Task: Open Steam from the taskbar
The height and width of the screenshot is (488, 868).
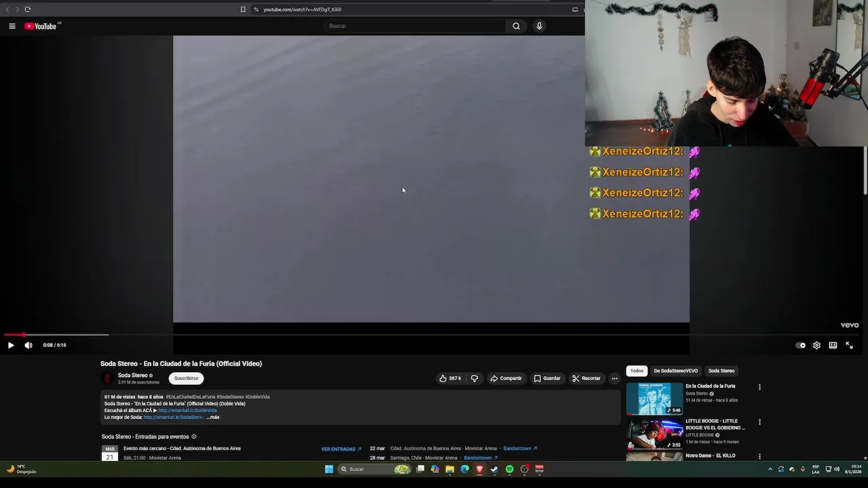Action: (494, 469)
